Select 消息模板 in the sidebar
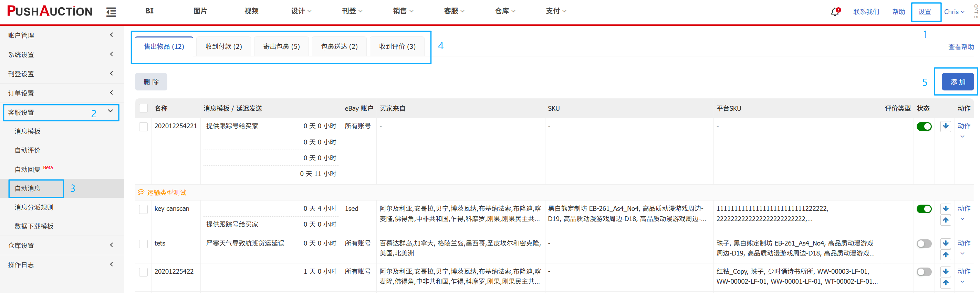Viewport: 980px width, 293px height. (28, 131)
